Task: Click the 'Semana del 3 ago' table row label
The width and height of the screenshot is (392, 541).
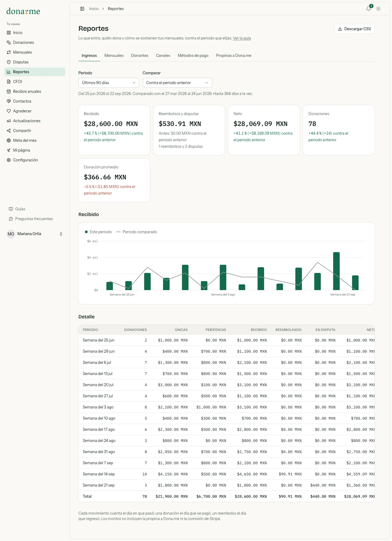Action: click(98, 407)
